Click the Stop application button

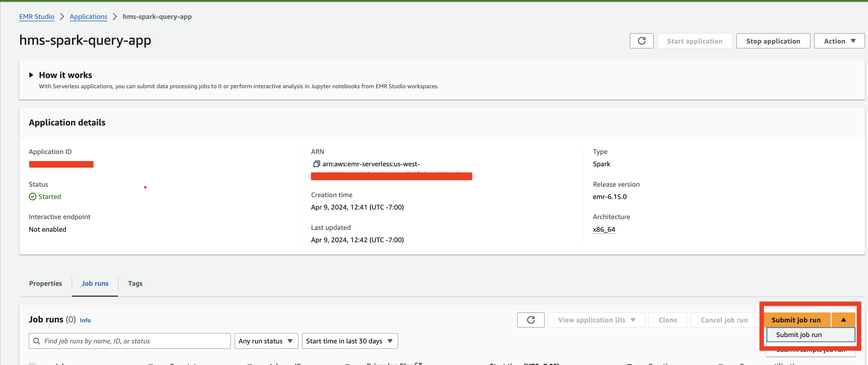click(773, 41)
